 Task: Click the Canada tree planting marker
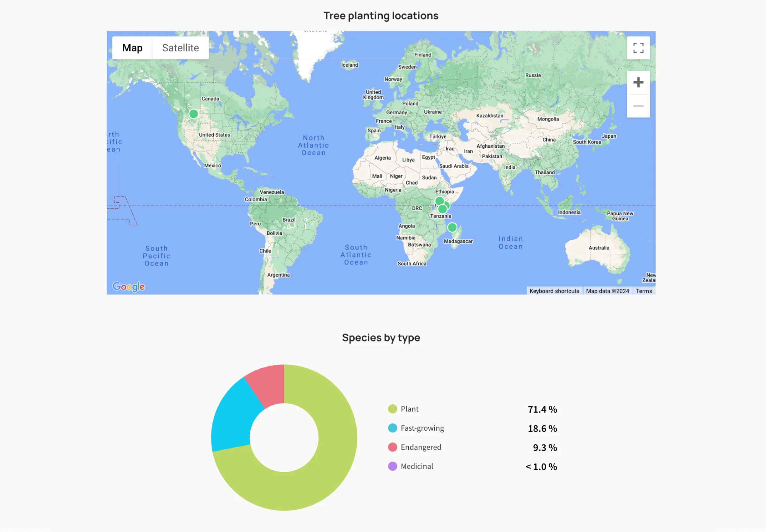(x=193, y=114)
